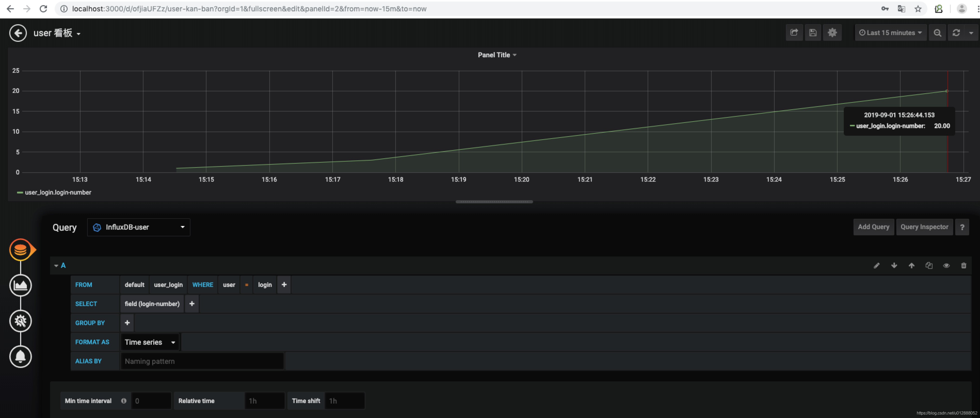Click the browser forward arrow
Viewport: 980px width, 418px height.
[27, 9]
